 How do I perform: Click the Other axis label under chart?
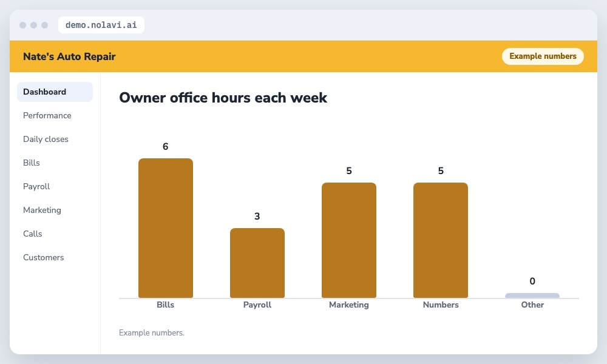[532, 305]
